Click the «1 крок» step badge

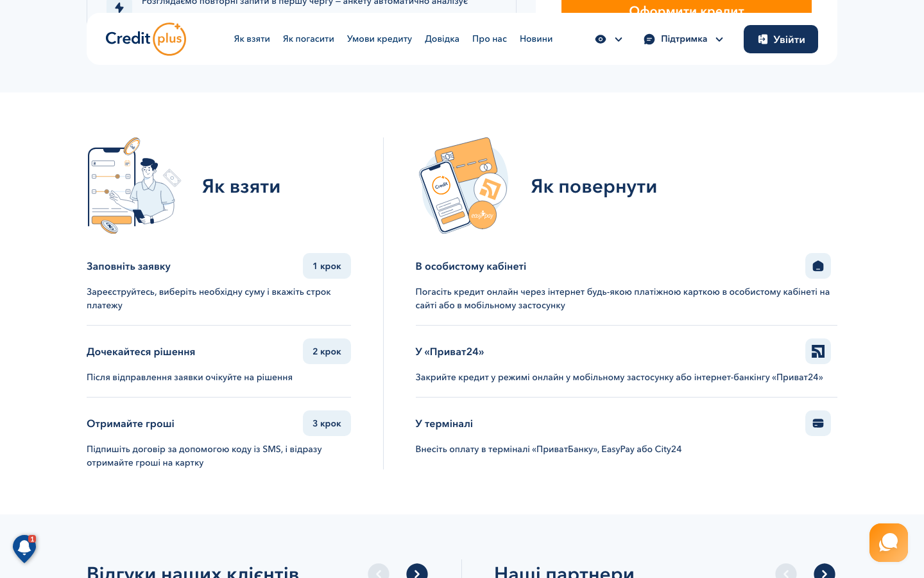(327, 265)
